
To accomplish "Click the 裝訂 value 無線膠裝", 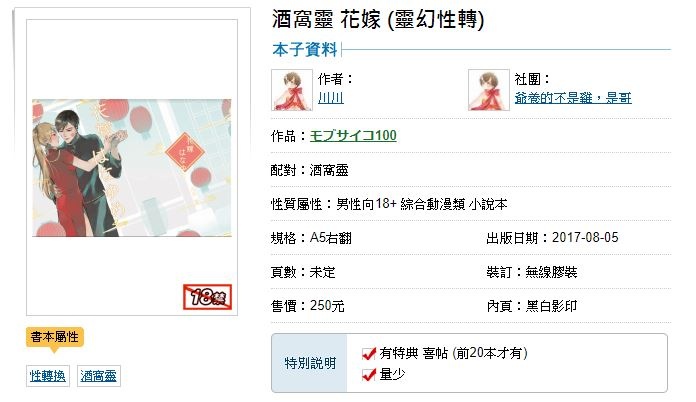I will click(551, 272).
